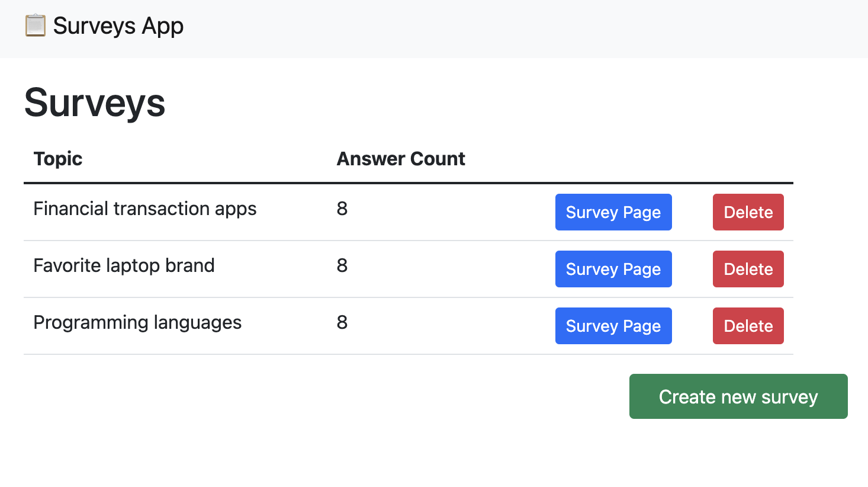Click the Topic column header
Screen dimensions: 868x487
coord(57,159)
